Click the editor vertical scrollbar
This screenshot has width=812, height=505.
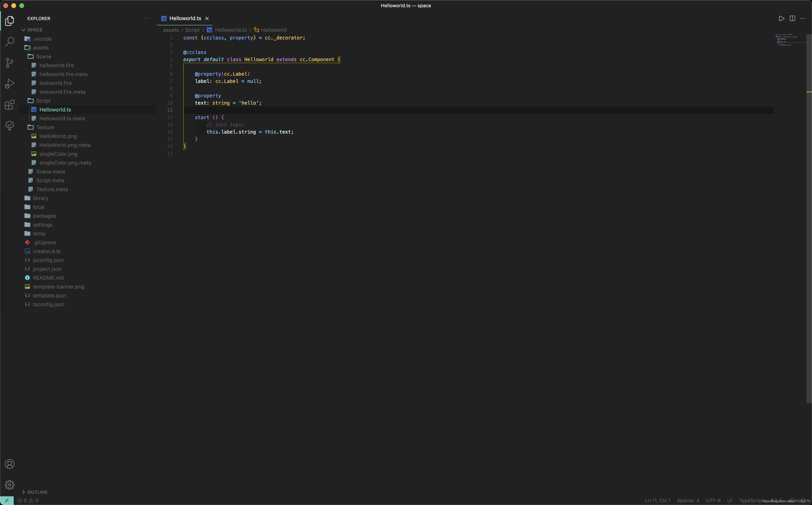pos(809,218)
